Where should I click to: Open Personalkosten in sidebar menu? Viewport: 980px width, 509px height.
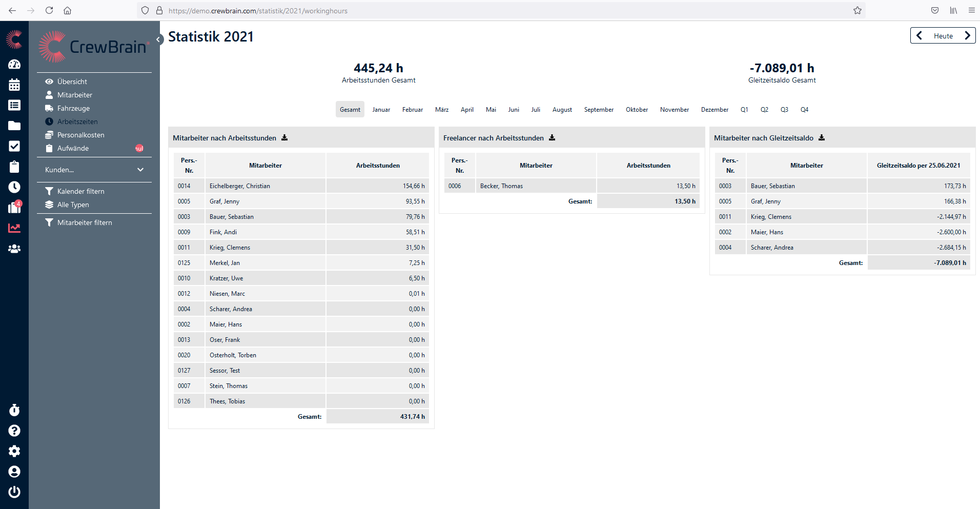tap(80, 135)
